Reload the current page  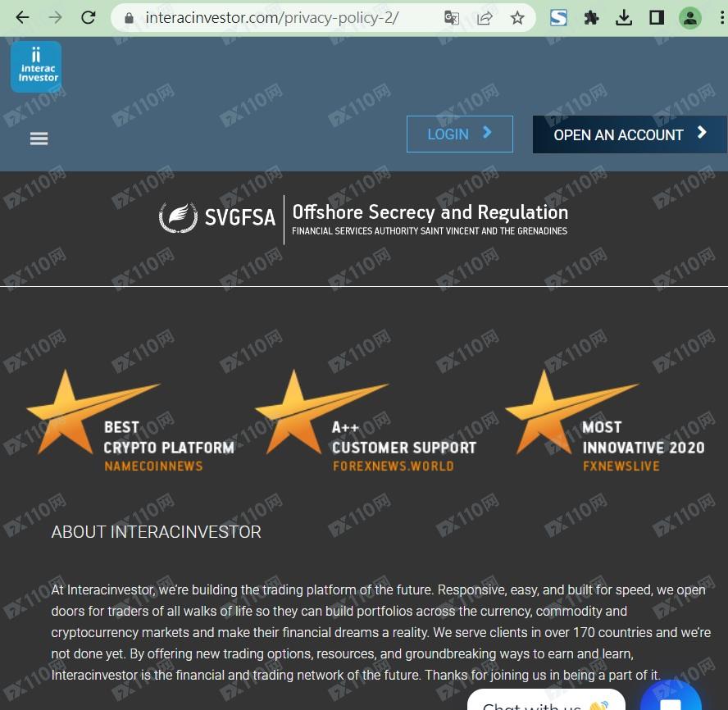(89, 18)
